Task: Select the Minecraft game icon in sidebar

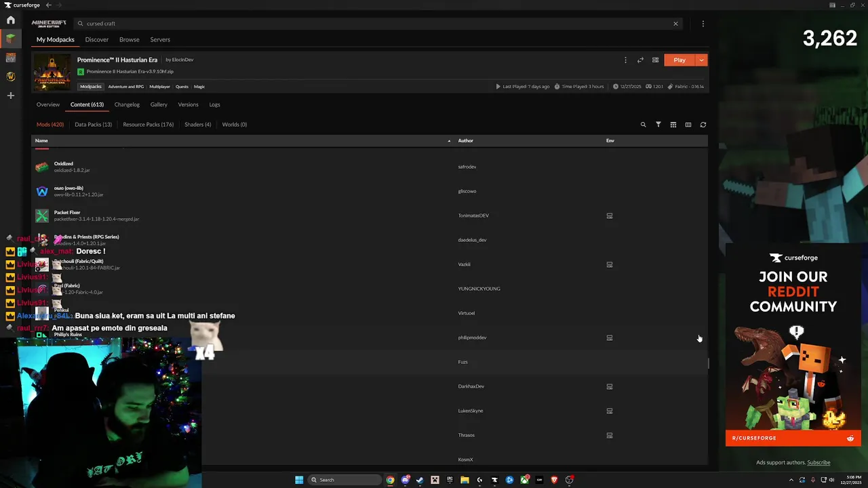Action: click(x=11, y=39)
